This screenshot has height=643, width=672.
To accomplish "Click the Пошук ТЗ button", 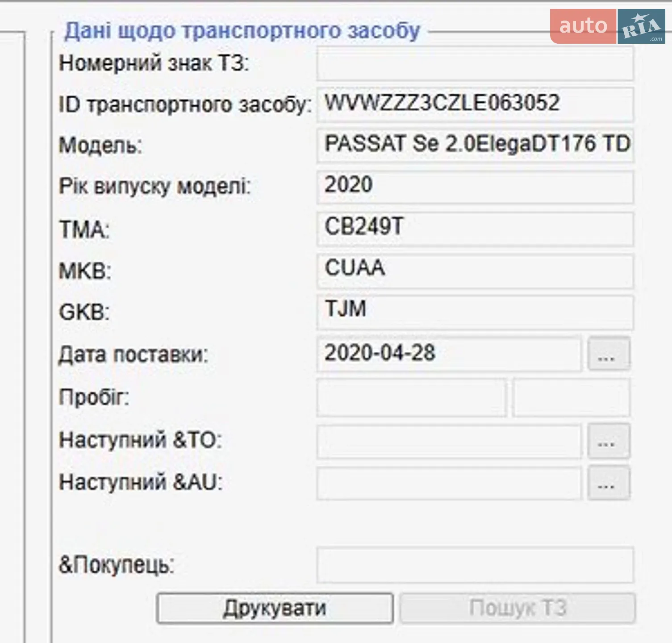I will (x=518, y=608).
